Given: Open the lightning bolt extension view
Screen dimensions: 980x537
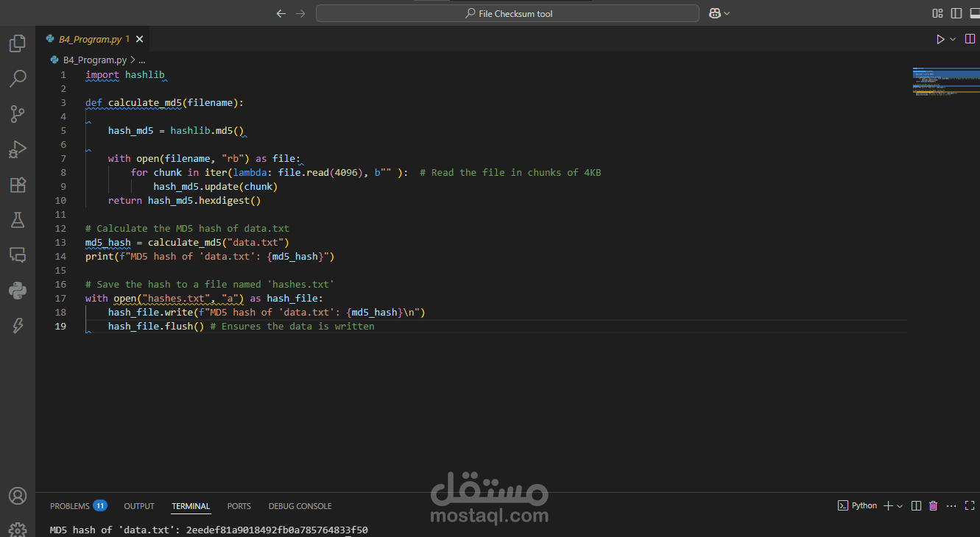Looking at the screenshot, I should tap(18, 326).
